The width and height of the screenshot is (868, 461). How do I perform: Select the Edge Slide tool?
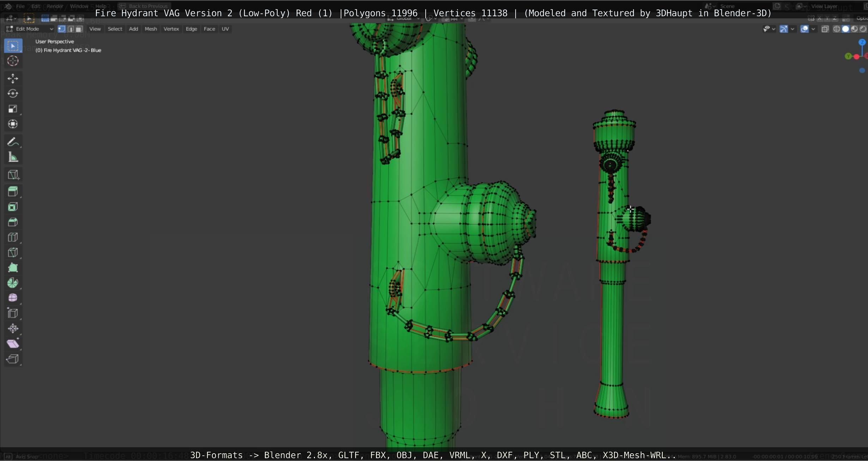[x=13, y=313]
